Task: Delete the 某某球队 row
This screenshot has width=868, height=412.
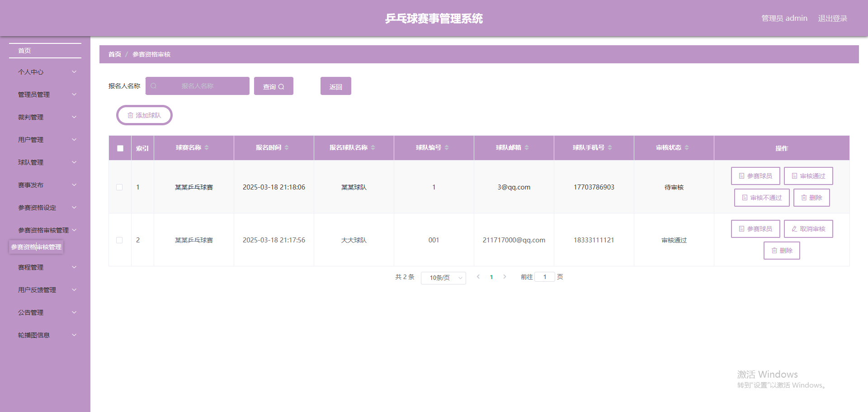Action: pos(811,198)
